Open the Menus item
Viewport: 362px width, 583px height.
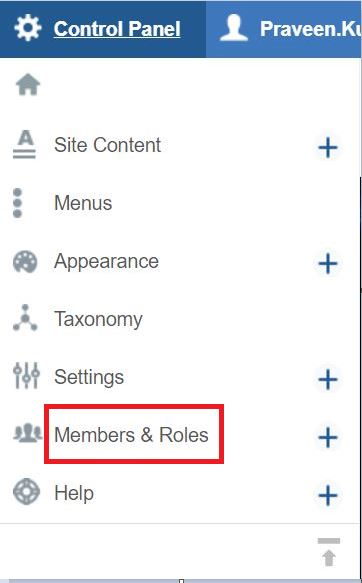click(x=83, y=203)
